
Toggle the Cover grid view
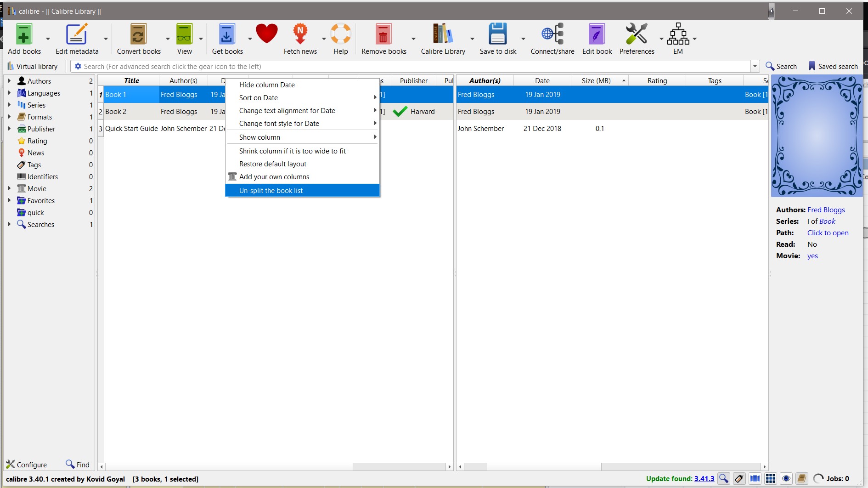771,478
